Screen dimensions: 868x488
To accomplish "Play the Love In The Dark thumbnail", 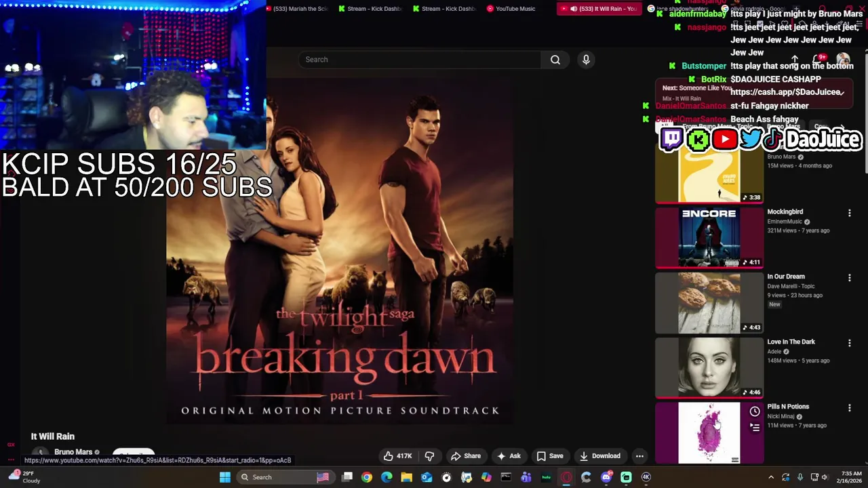I will (709, 368).
